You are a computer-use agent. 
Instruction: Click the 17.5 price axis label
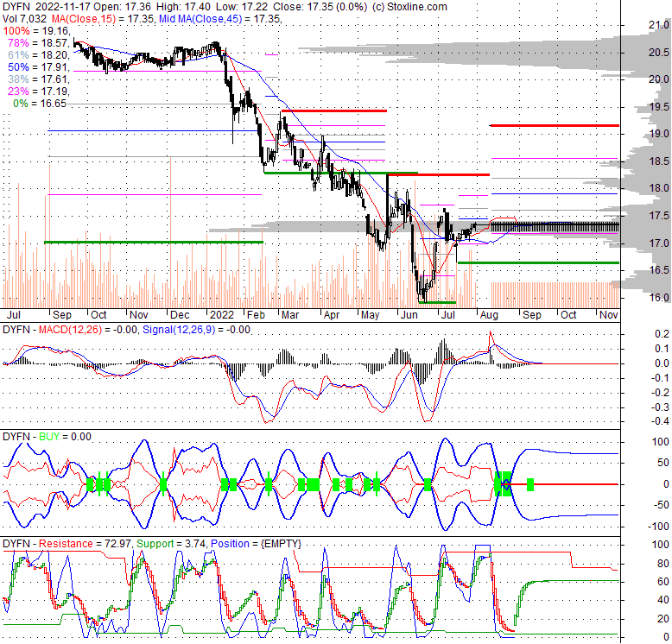658,215
